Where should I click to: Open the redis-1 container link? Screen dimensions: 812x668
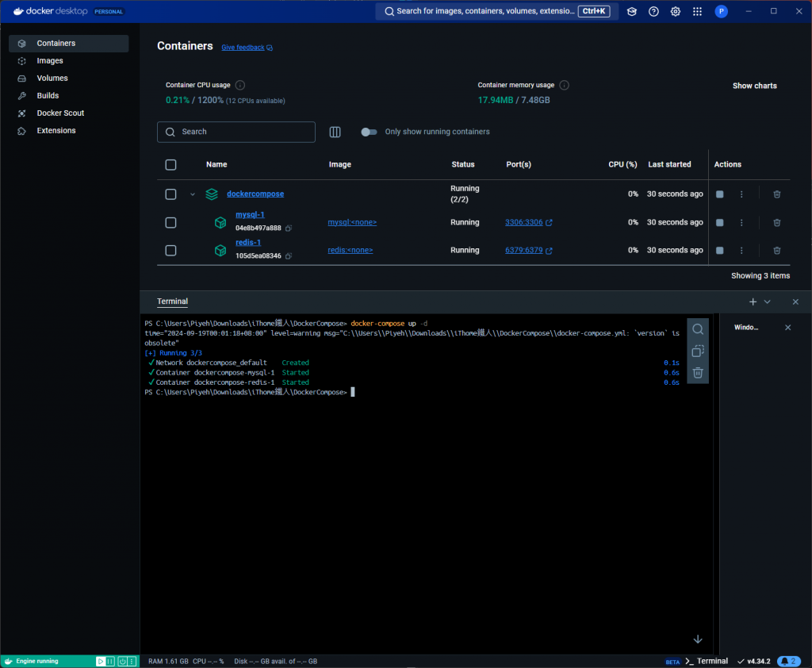pos(248,243)
